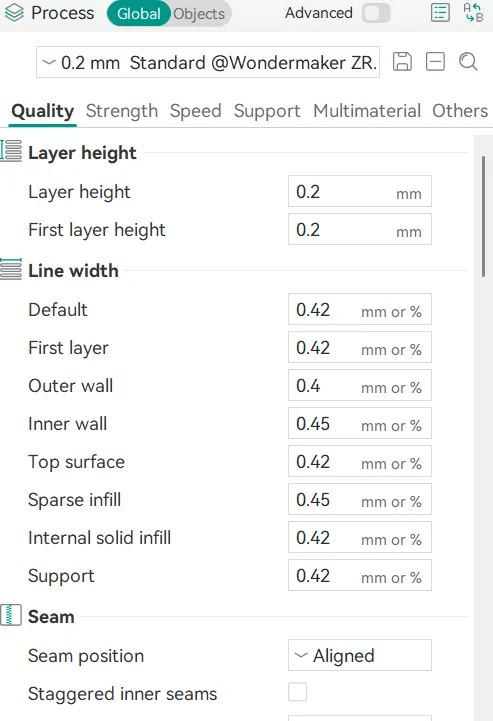Open the parameter list icon next to Advanced
Image resolution: width=493 pixels, height=721 pixels.
point(440,13)
